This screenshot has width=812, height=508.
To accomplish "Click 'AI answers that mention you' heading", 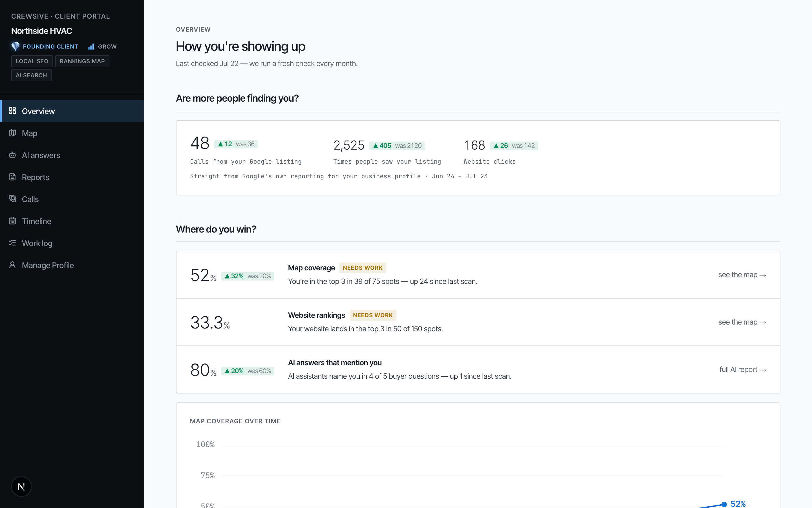I will pos(335,363).
